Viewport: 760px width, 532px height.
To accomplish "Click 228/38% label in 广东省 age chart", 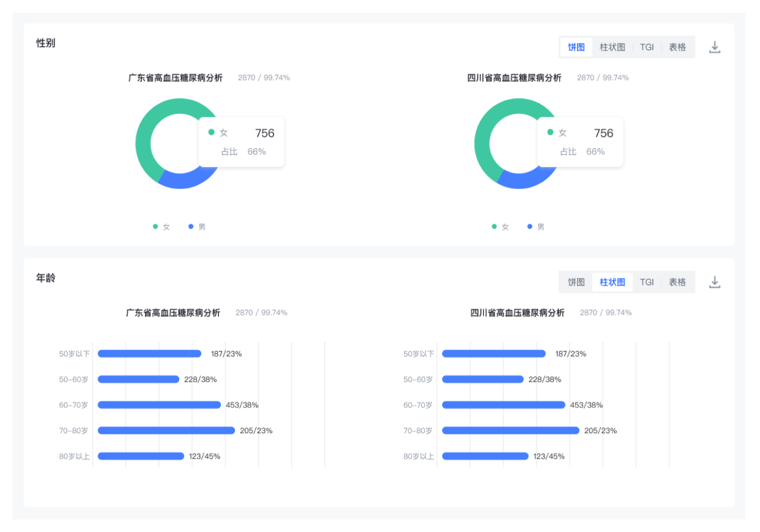I will [201, 379].
